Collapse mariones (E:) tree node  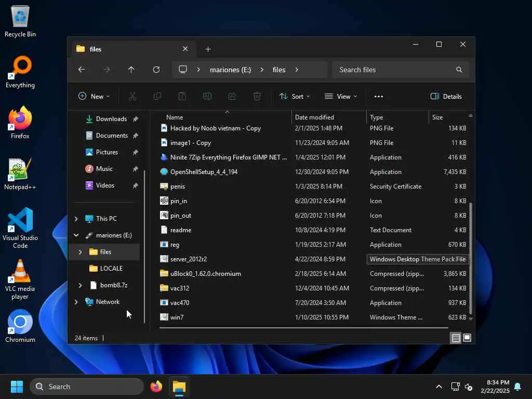tap(76, 235)
